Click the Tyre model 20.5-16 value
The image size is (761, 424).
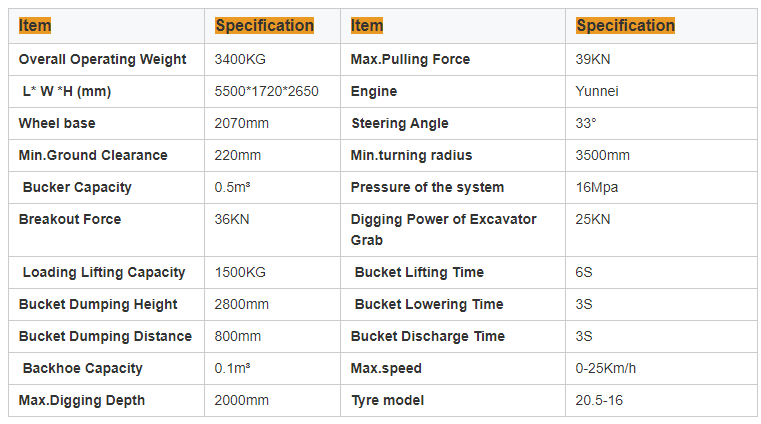599,400
